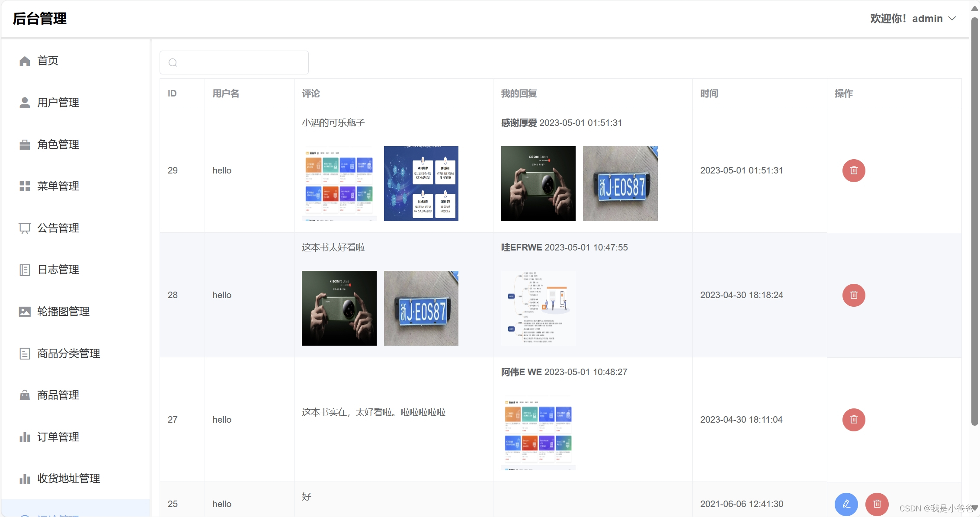The width and height of the screenshot is (980, 517).
Task: Click the 收货地址管理 chart icon
Action: click(25, 478)
